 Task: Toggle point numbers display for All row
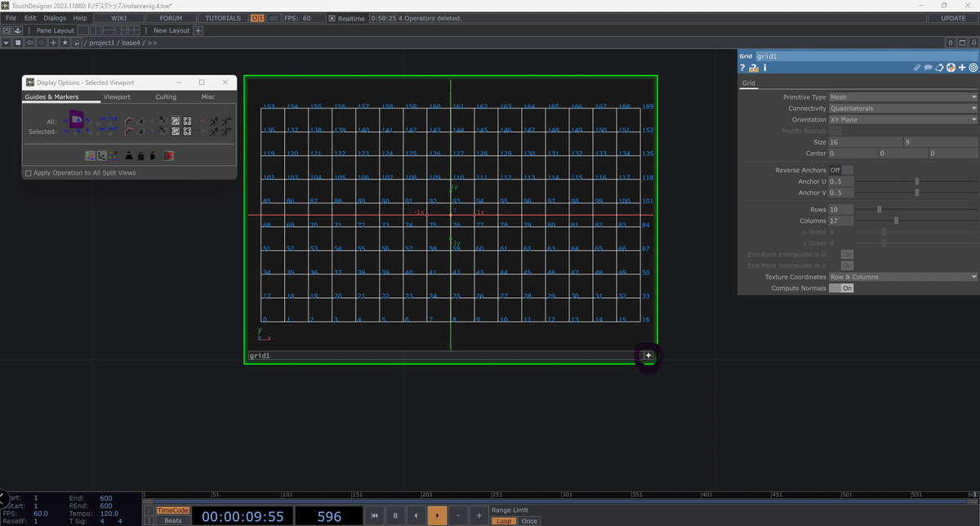pyautogui.click(x=76, y=120)
